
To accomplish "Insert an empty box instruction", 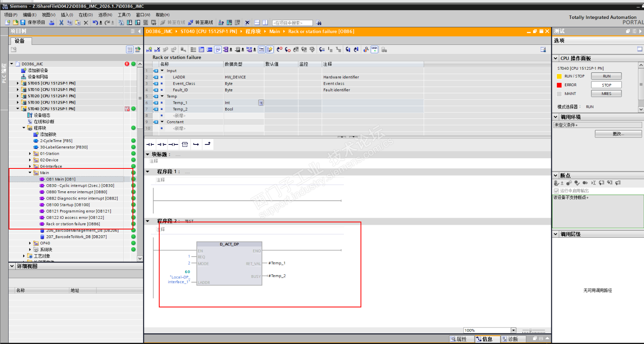I will pos(185,144).
